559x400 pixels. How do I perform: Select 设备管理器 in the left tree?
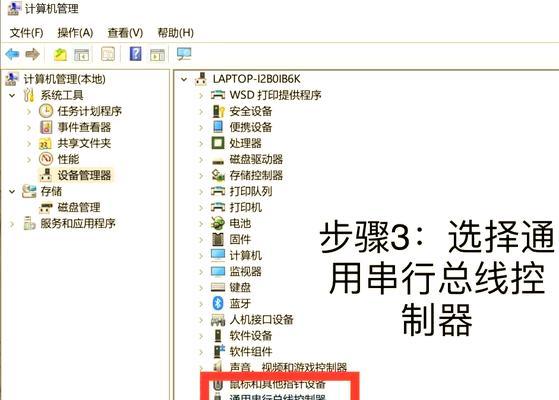coord(84,175)
